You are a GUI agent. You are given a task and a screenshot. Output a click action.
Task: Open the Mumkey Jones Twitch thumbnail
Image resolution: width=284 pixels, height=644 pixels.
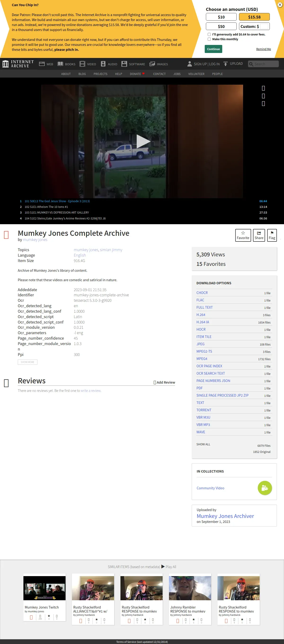point(44,588)
